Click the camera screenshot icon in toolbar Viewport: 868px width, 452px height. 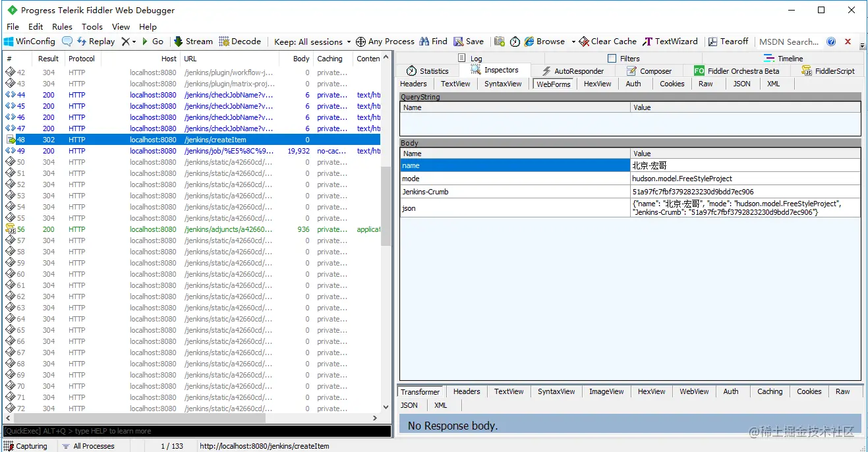(500, 41)
